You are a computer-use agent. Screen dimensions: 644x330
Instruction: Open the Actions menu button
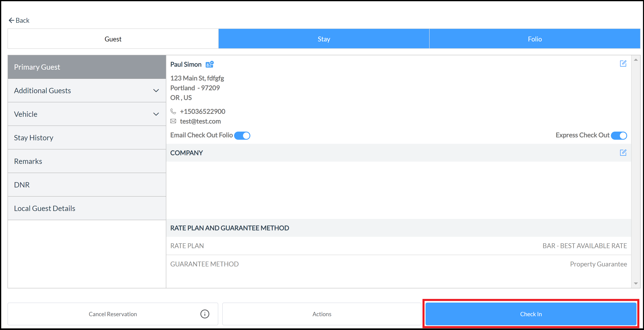[x=322, y=314]
